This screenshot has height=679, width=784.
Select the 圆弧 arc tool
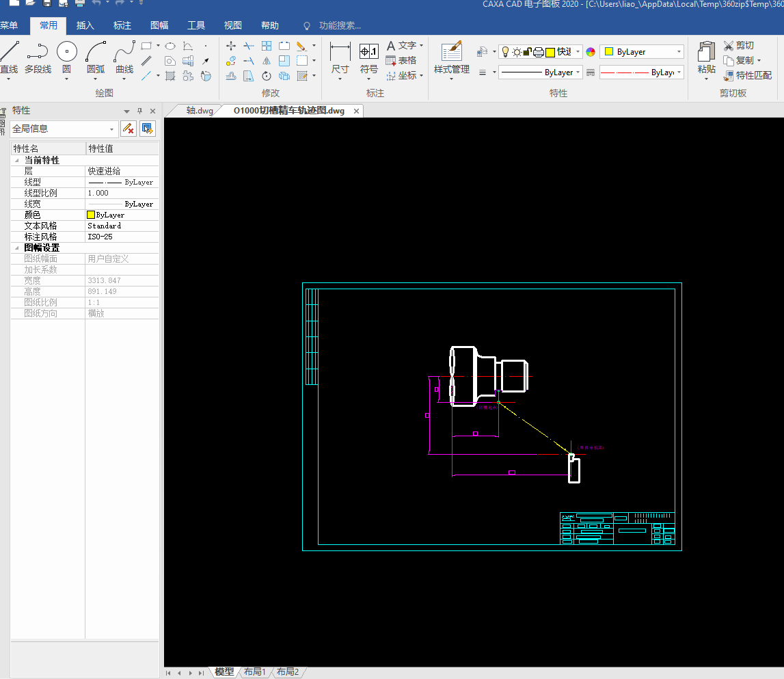click(96, 57)
